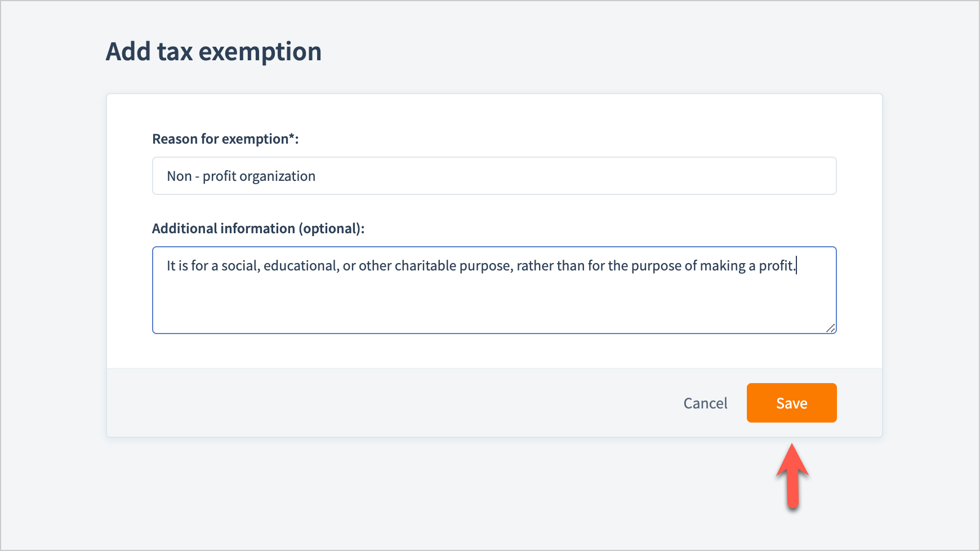
Task: Click the word 'organization' in reason field
Action: point(277,176)
